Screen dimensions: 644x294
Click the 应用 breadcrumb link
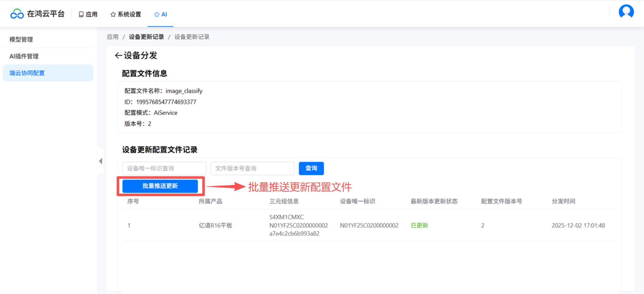coord(112,37)
